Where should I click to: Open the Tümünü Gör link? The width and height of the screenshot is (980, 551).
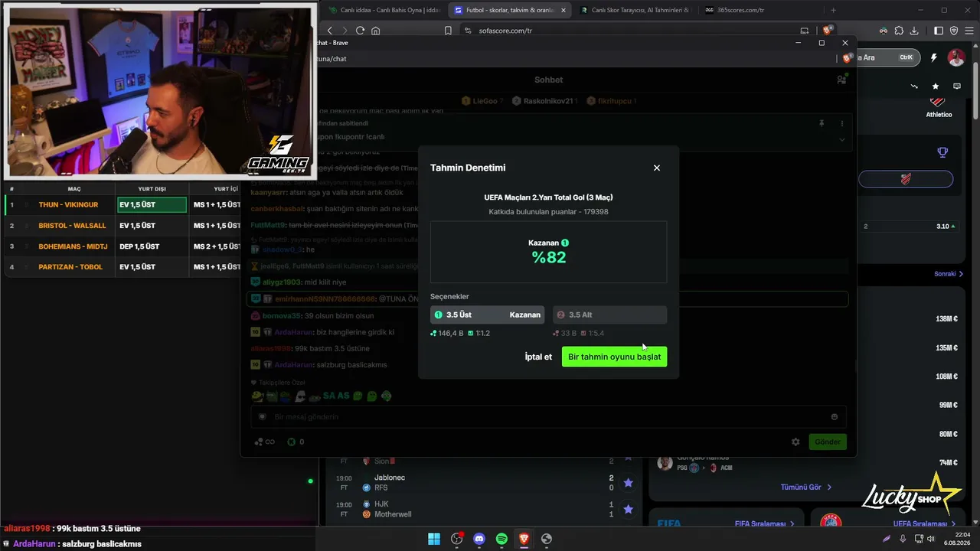pyautogui.click(x=805, y=487)
